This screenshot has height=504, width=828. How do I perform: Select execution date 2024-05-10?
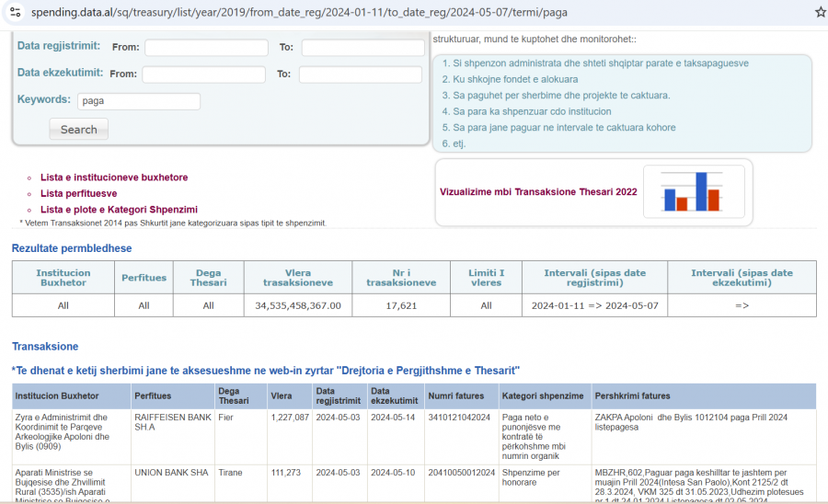tap(394, 473)
